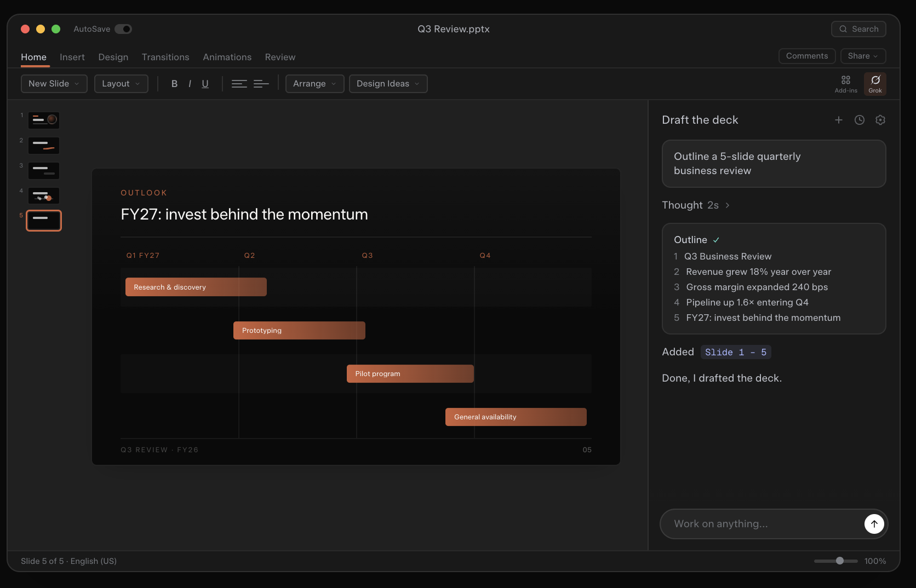Screen dimensions: 916x588
Task: Click the 'Done, I drafted the deck.' message
Action: (x=722, y=378)
